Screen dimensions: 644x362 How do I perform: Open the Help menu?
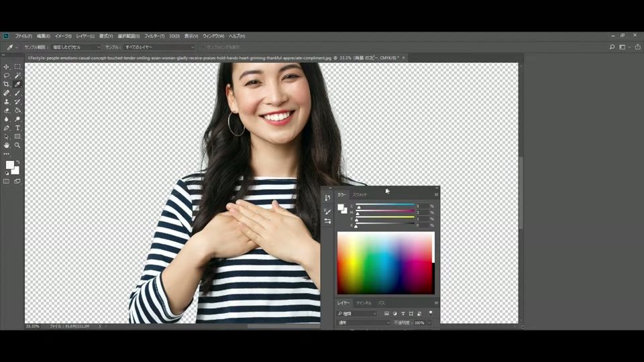(x=237, y=36)
